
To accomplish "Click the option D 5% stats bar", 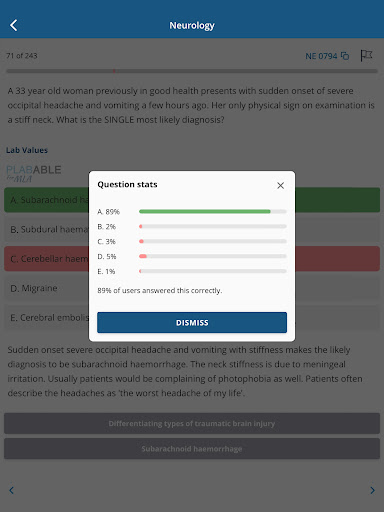I will (213, 256).
